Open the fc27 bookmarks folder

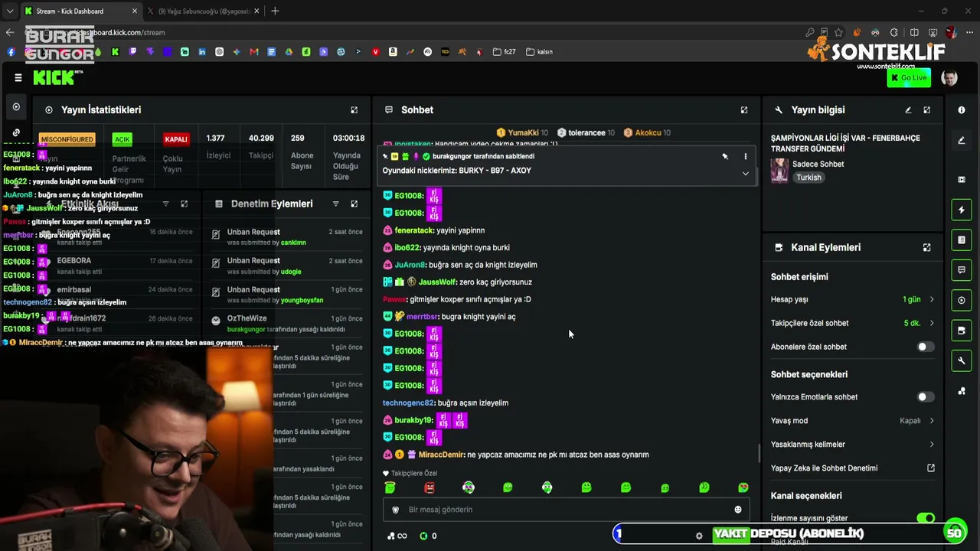pyautogui.click(x=505, y=52)
